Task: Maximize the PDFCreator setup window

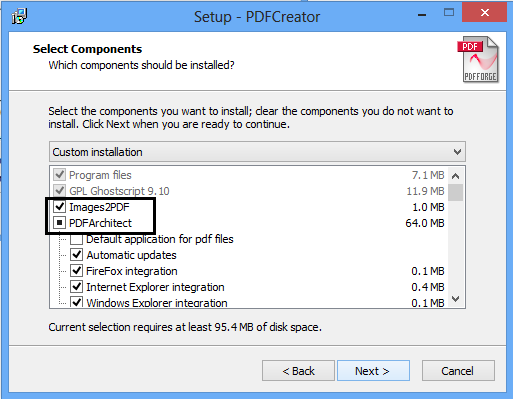Action: point(449,13)
